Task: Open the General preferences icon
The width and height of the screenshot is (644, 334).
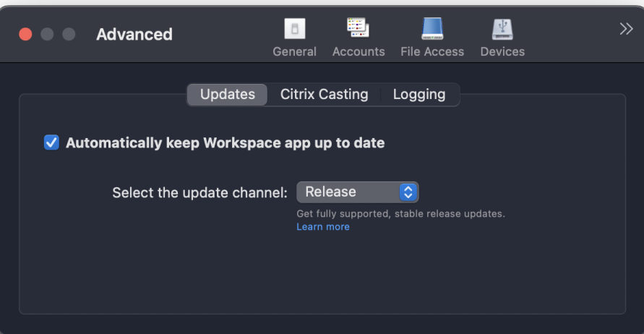Action: pos(294,29)
